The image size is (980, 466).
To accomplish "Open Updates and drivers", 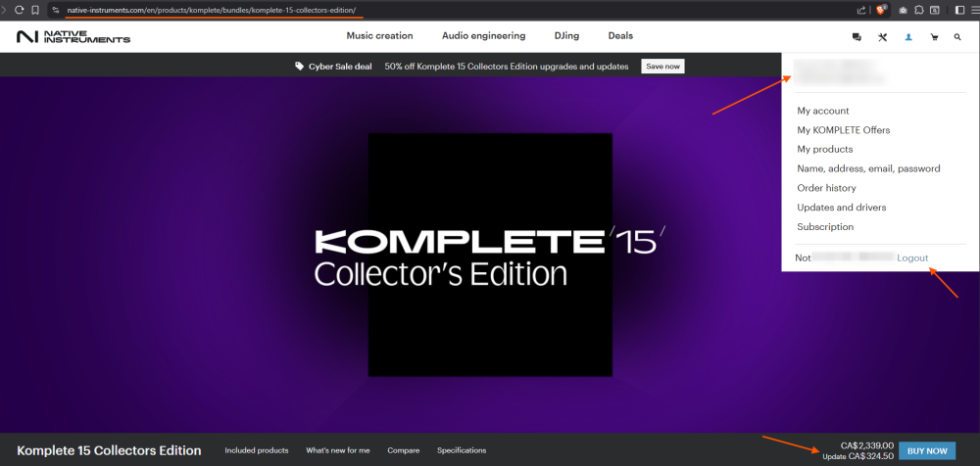I will pyautogui.click(x=841, y=208).
